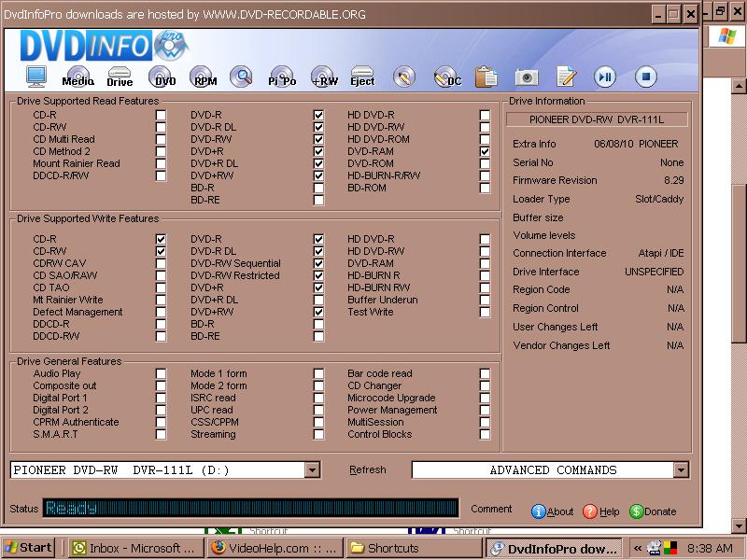Open the DVD toolbar icon
Screen dimensions: 747x560
162,77
